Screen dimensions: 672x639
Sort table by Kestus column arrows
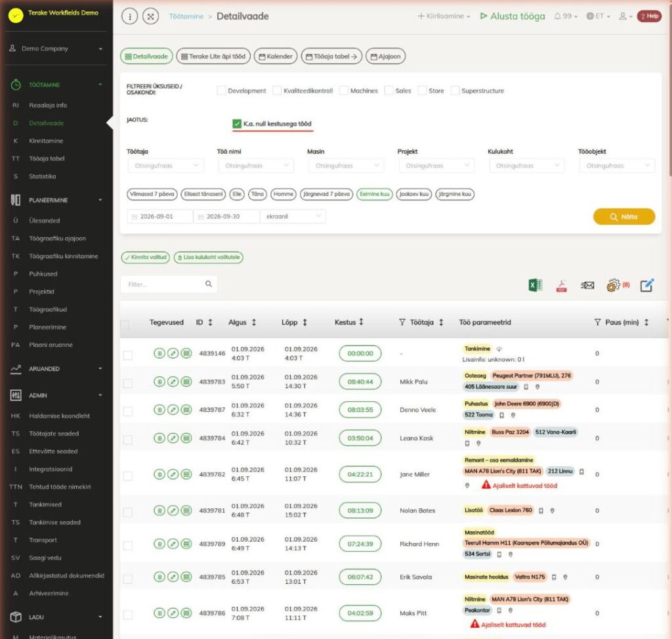(x=362, y=322)
